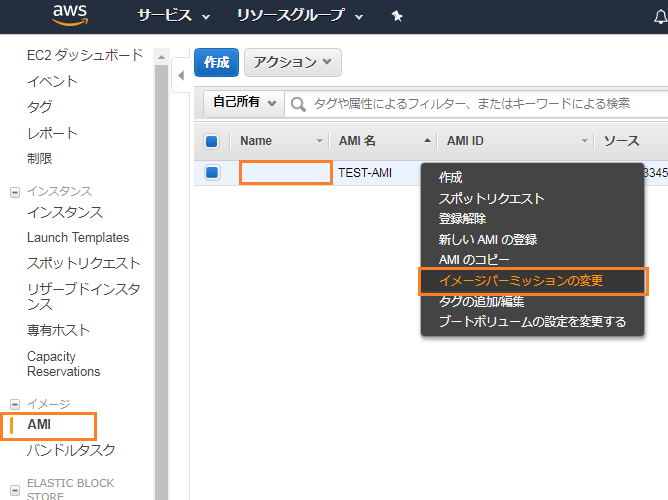Toggle the TEST-AMI row checkbox

click(x=212, y=172)
